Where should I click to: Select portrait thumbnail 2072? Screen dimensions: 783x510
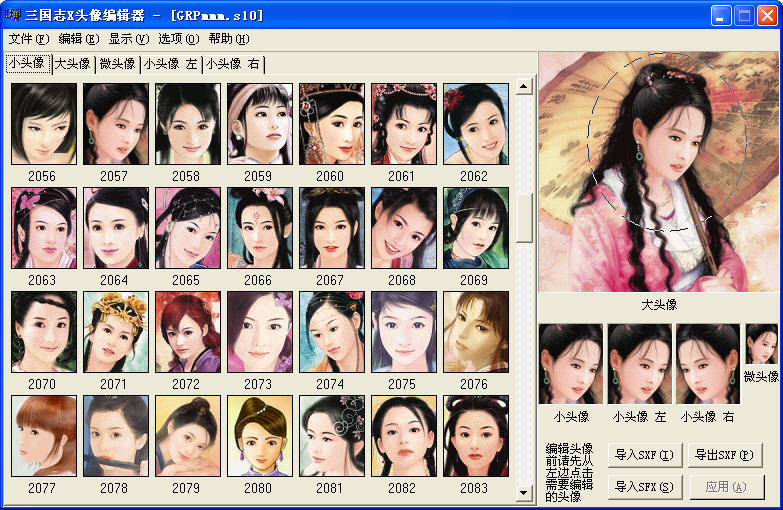188,332
